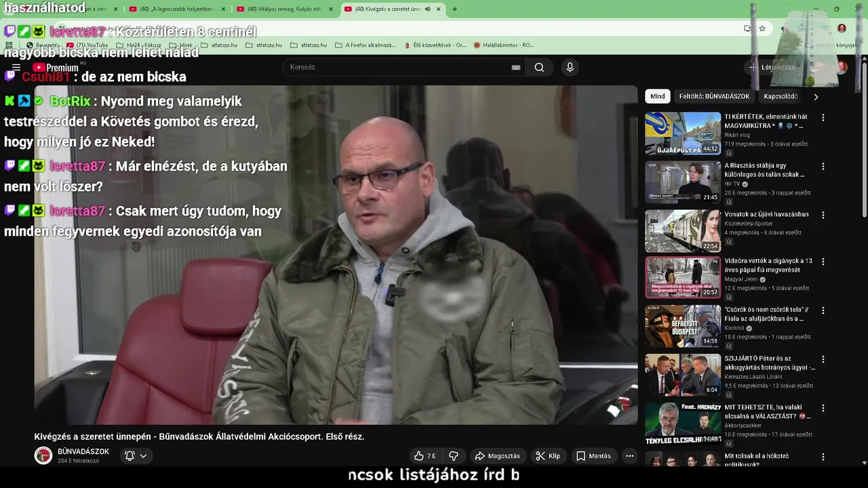The height and width of the screenshot is (488, 868).
Task: Click the magnifier search button
Action: pyautogui.click(x=539, y=67)
